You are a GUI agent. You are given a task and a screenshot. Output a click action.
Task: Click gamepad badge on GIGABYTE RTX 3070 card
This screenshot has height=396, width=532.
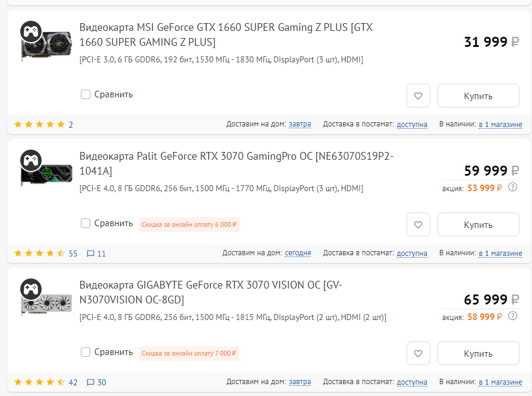pyautogui.click(x=31, y=289)
